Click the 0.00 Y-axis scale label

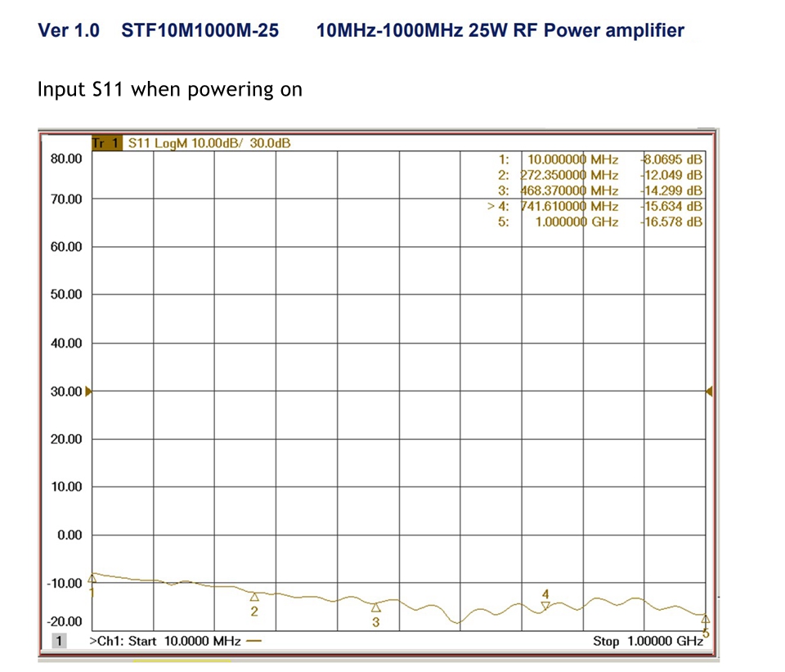tap(69, 535)
